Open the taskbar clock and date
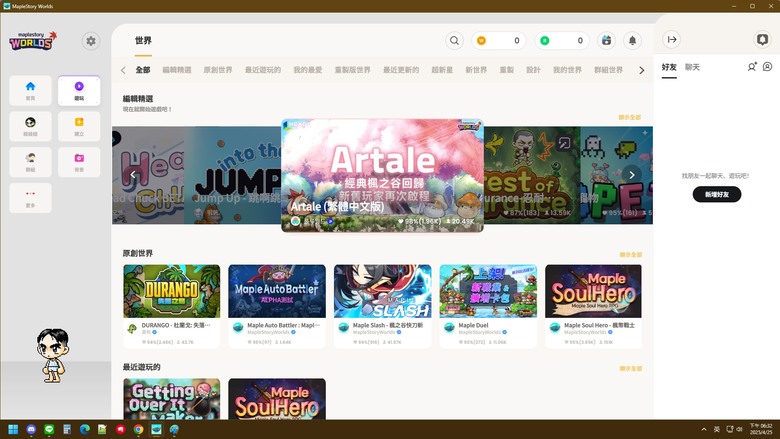Viewport: 780px width, 439px height. pyautogui.click(x=761, y=429)
